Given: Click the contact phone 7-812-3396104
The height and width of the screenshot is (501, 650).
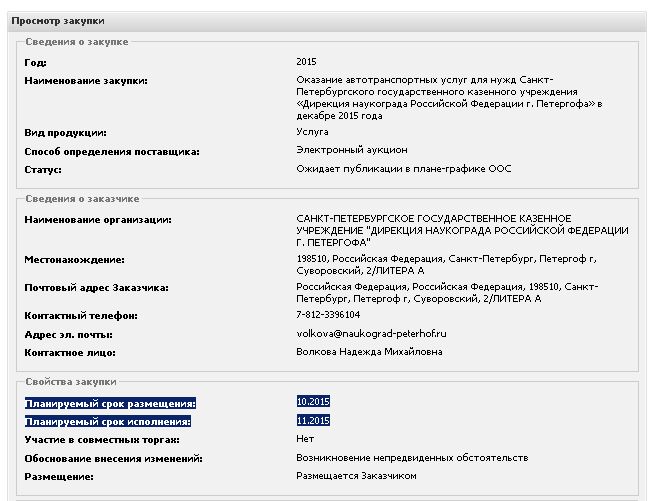Looking at the screenshot, I should pos(328,315).
